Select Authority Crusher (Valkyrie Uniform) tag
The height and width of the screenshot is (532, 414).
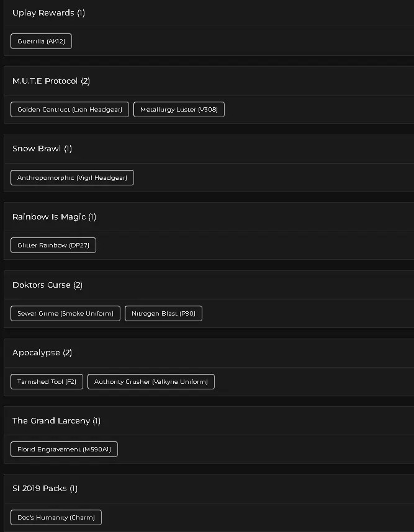pyautogui.click(x=151, y=382)
